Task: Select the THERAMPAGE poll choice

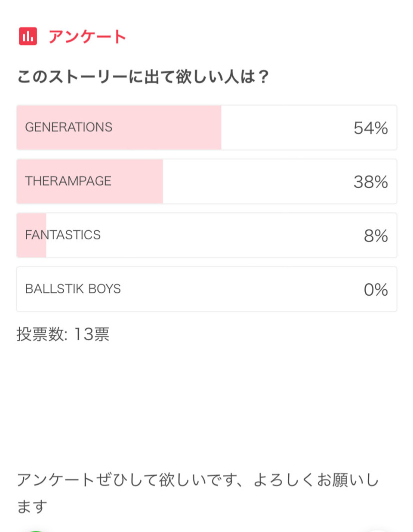Action: (68, 181)
